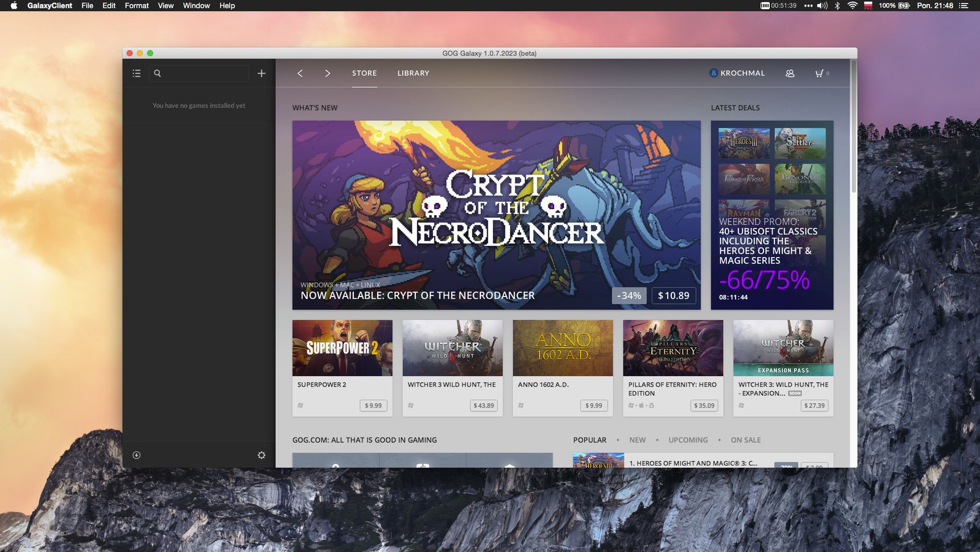Open the Anno 1602 A.D. cover

(x=563, y=348)
